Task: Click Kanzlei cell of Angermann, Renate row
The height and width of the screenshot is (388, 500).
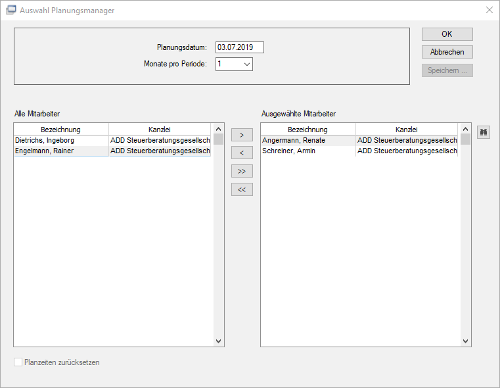Action: tap(407, 140)
